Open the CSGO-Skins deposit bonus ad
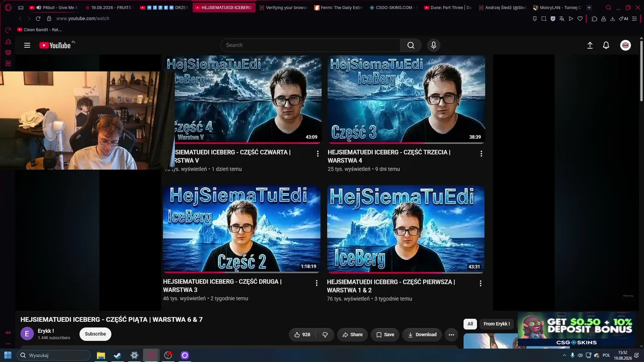 (x=576, y=330)
